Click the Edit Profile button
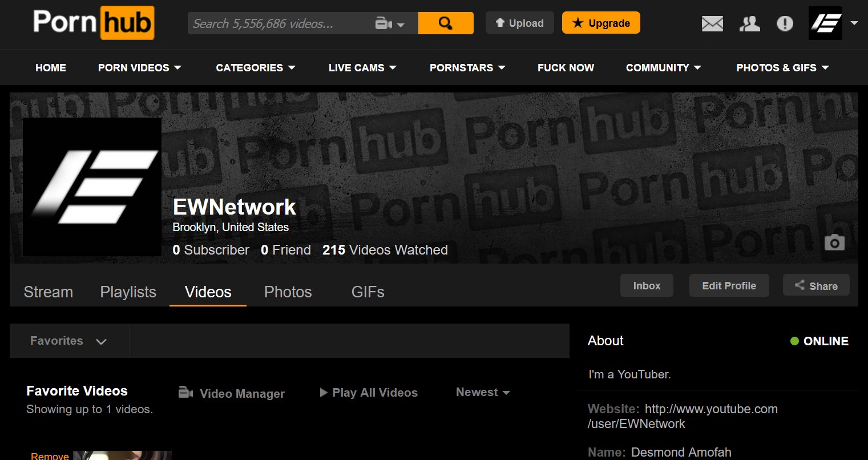Viewport: 868px width, 460px height. [729, 285]
